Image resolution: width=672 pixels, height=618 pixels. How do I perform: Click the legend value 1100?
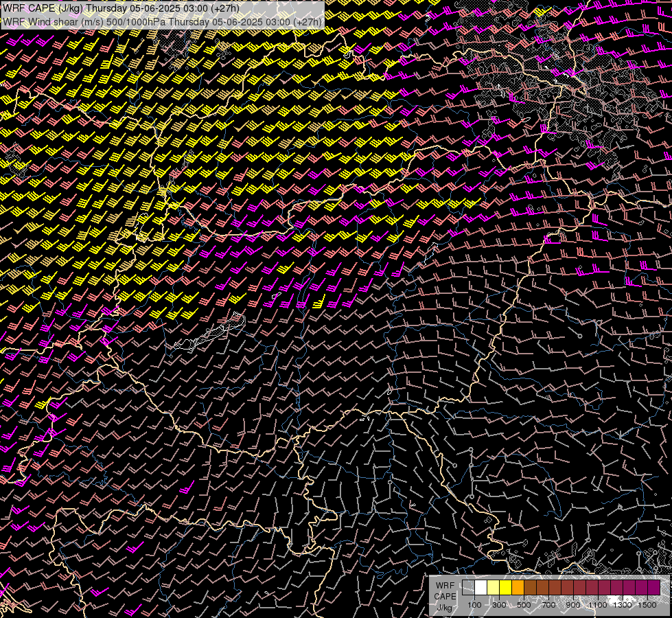[x=597, y=605]
